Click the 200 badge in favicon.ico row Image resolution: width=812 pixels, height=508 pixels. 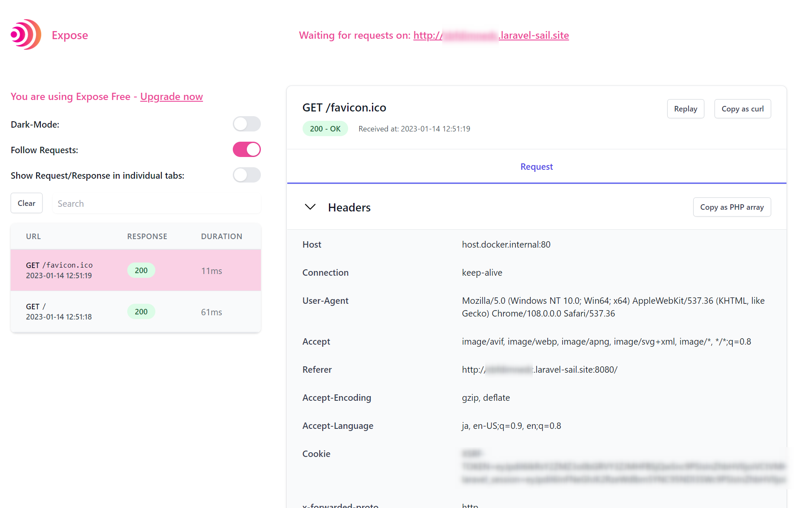tap(141, 271)
